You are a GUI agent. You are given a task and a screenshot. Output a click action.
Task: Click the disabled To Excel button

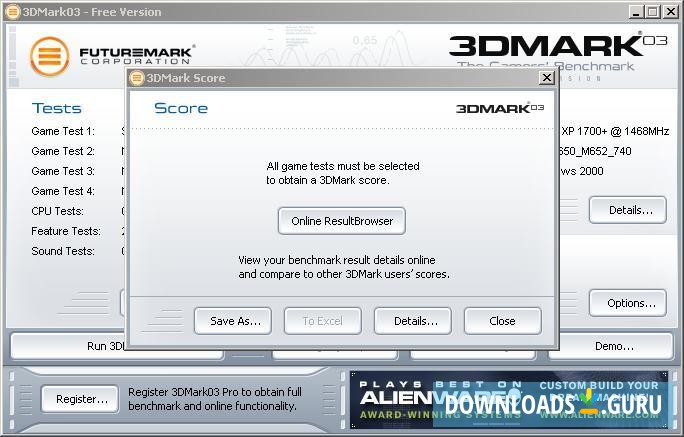coord(323,321)
